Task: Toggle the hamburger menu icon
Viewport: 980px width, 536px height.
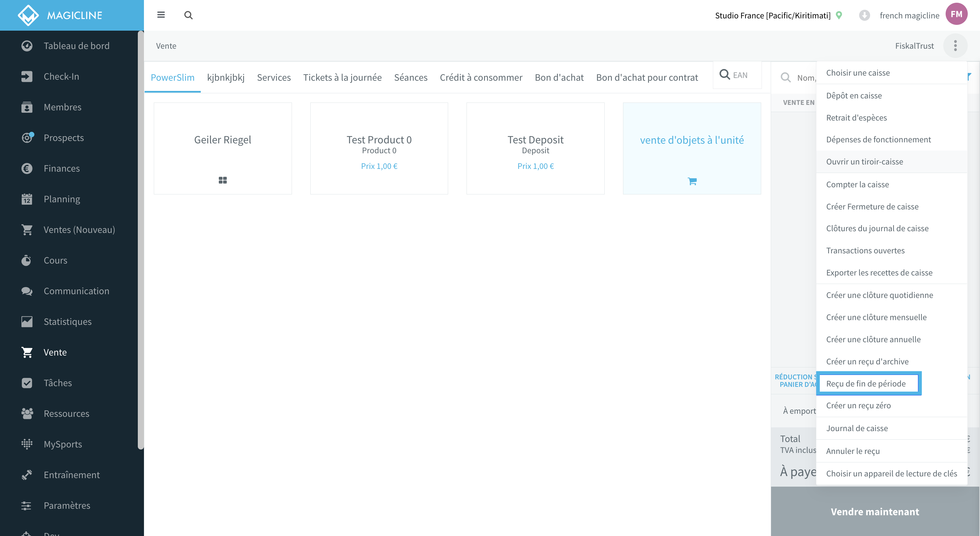Action: pos(161,15)
